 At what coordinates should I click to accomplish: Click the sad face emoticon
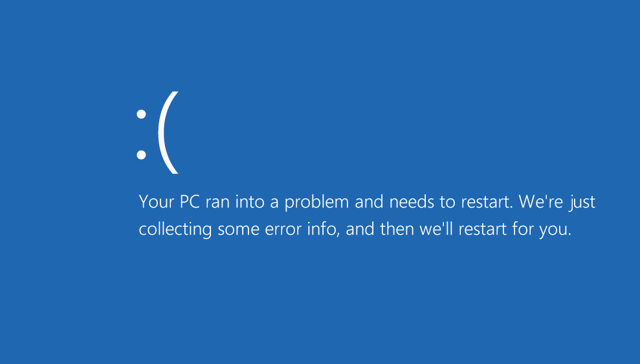[157, 134]
